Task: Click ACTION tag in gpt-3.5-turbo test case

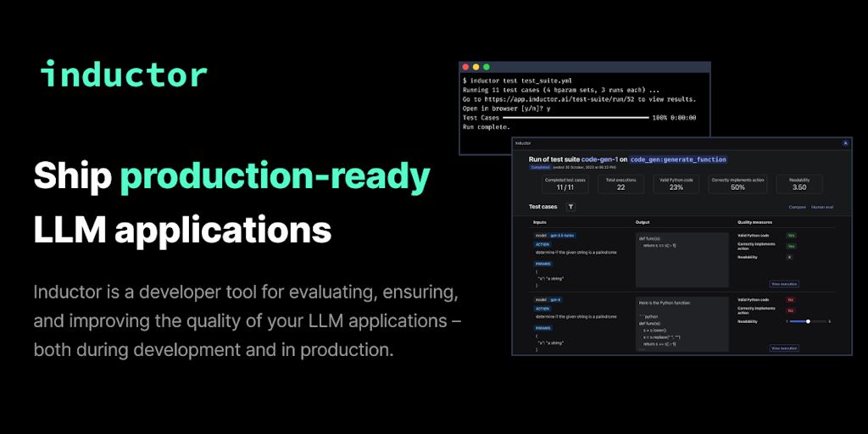Action: point(542,244)
